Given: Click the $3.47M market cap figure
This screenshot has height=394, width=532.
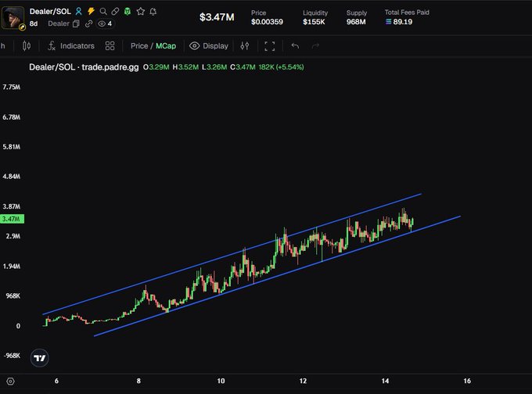Looking at the screenshot, I should point(217,17).
